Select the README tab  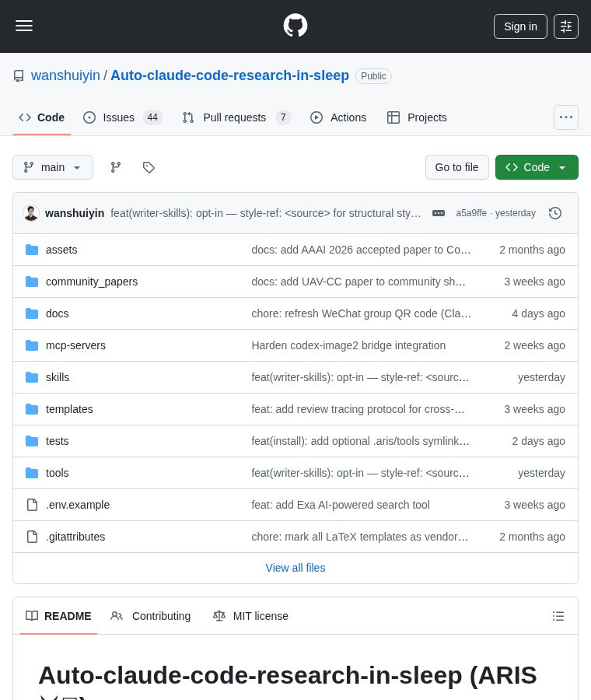(58, 616)
